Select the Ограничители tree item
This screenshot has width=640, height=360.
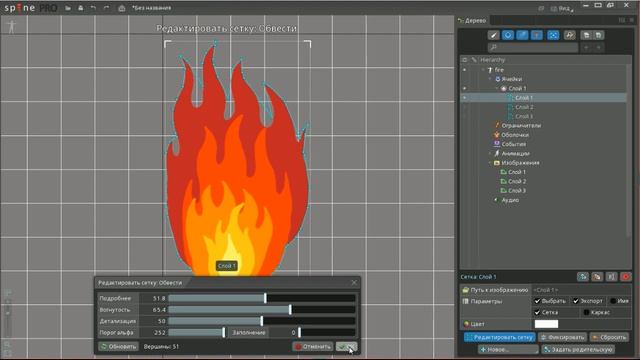521,126
